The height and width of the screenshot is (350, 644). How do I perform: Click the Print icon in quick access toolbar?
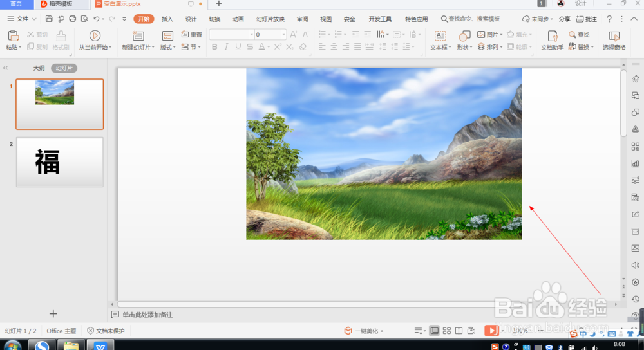[x=73, y=19]
